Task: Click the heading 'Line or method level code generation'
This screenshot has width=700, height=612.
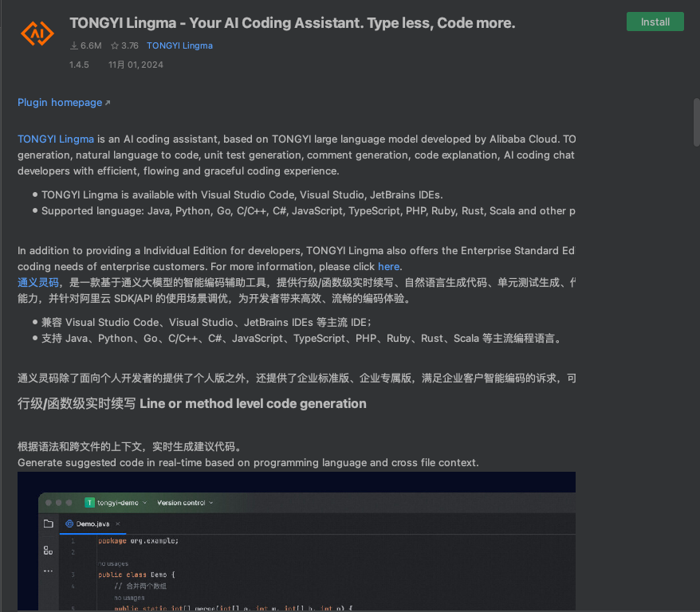Action: (253, 404)
